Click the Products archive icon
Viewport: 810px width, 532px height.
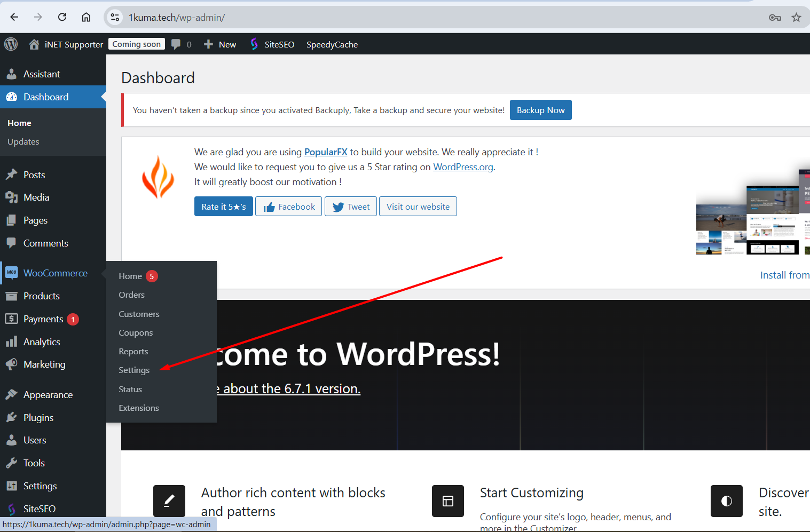11,296
